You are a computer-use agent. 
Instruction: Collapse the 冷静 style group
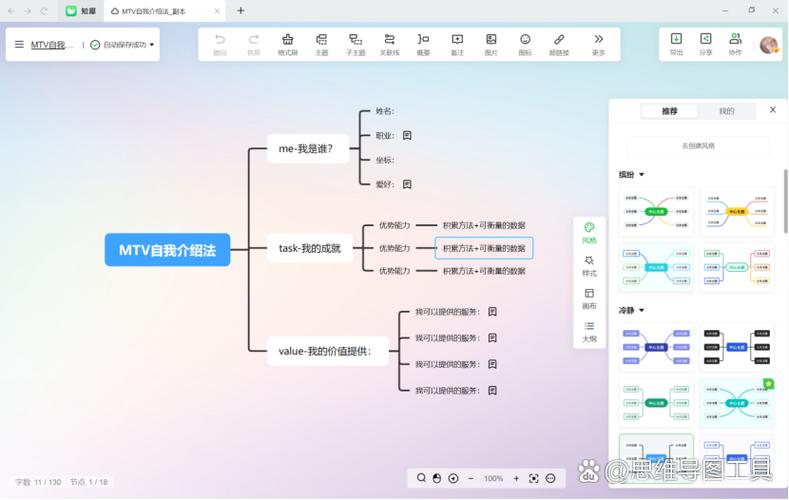click(x=642, y=310)
